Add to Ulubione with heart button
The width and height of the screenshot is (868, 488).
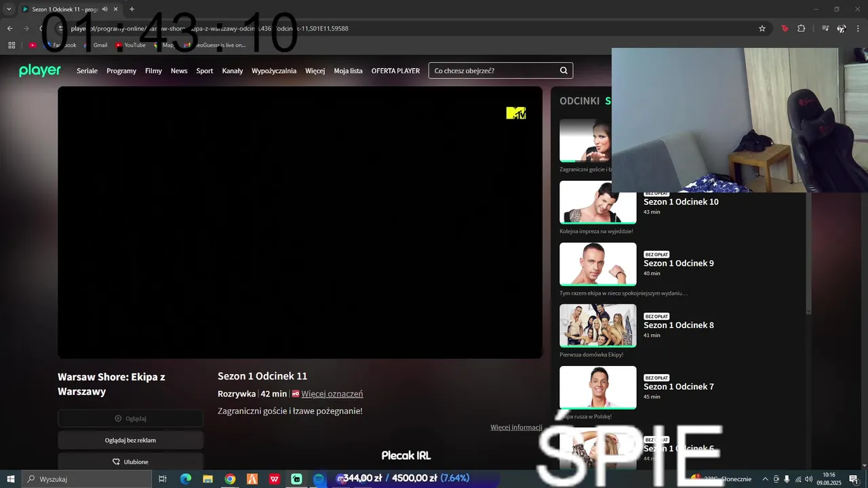130,462
